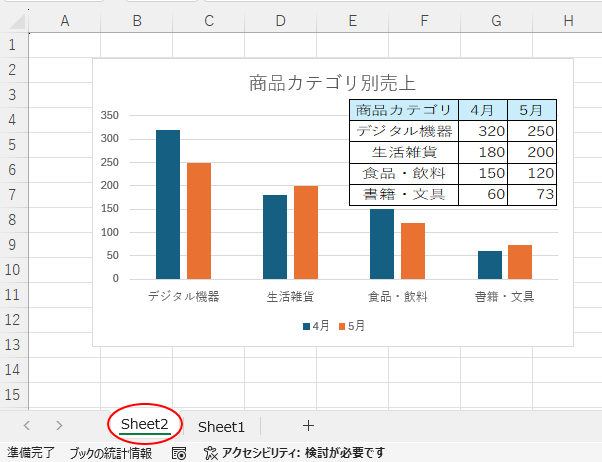The image size is (602, 462).
Task: Click the 書籍・文具 axis label
Action: 504,296
